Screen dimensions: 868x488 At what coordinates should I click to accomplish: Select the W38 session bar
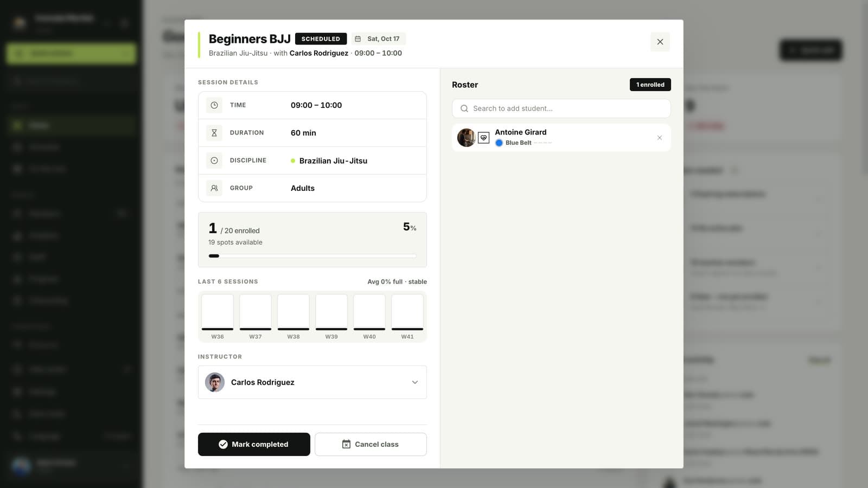(x=293, y=312)
